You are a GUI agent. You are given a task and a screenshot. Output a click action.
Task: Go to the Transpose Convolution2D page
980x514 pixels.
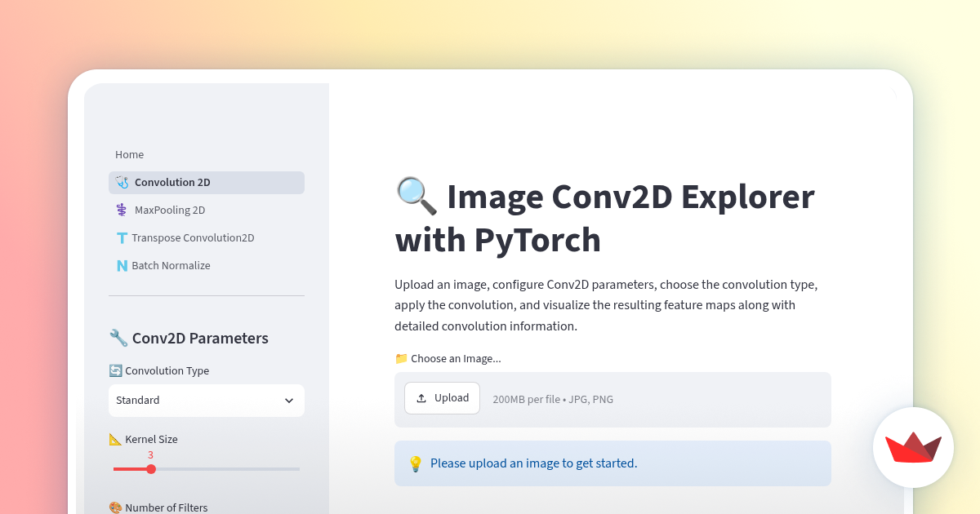207,238
